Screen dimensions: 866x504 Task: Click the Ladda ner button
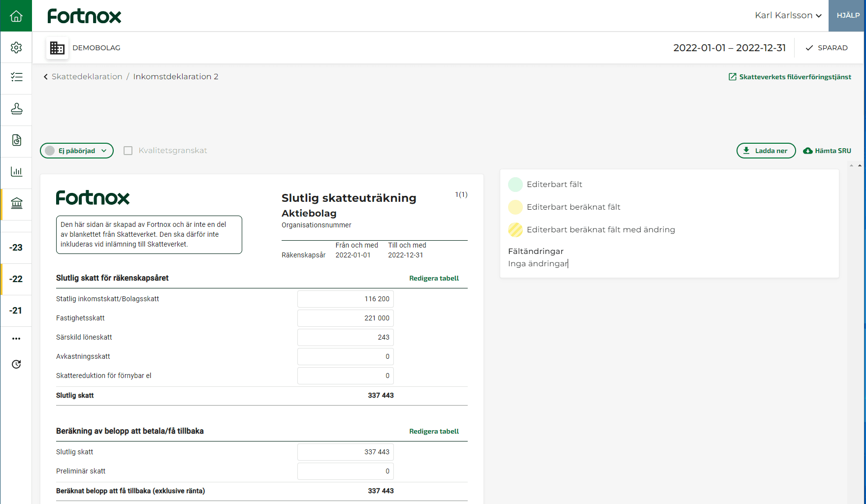[766, 151]
